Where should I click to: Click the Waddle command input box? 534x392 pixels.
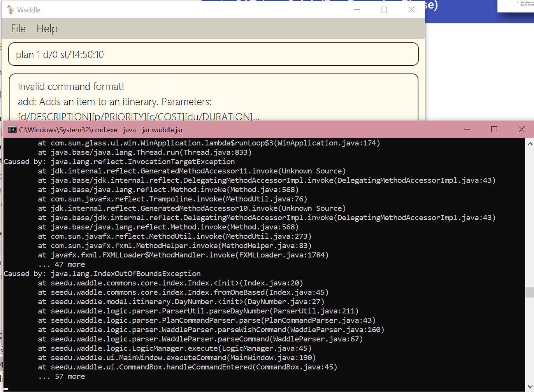[x=213, y=54]
